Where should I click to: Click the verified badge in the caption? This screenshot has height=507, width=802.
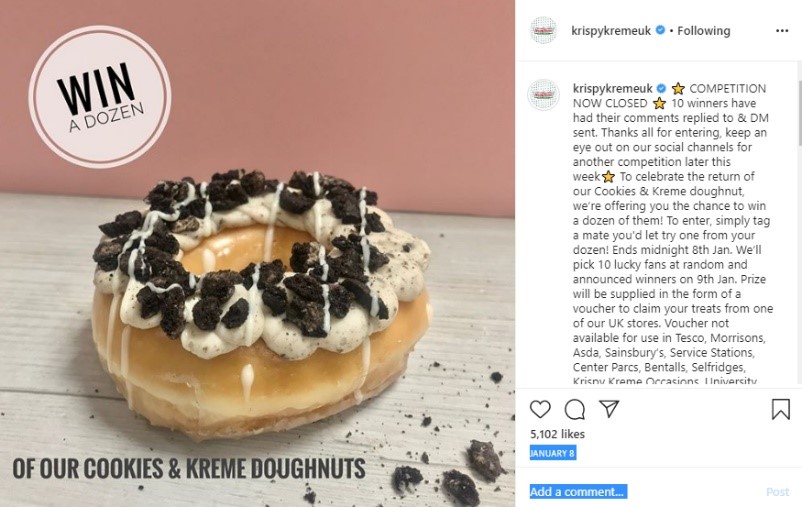pos(661,89)
